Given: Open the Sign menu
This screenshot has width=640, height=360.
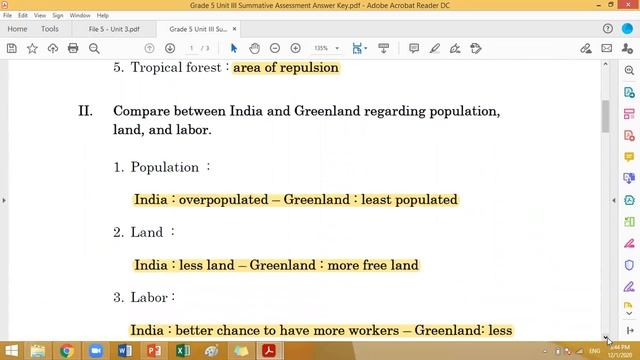Looking at the screenshot, I should [58, 16].
